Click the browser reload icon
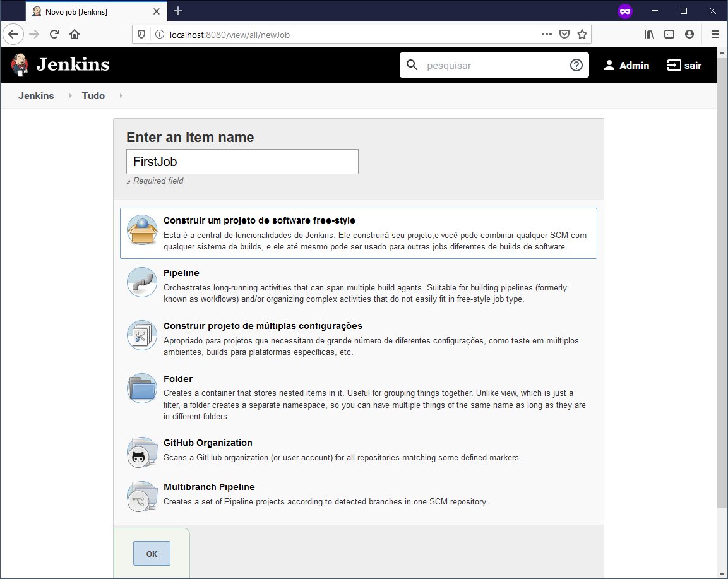Viewport: 728px width, 579px height. click(54, 34)
